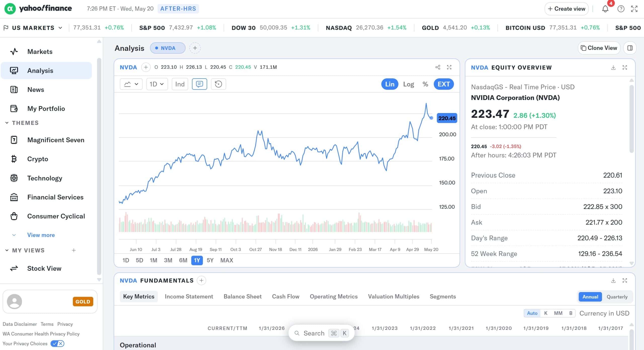This screenshot has width=644, height=350.
Task: Open the Financial Services theme
Action: (47, 197)
